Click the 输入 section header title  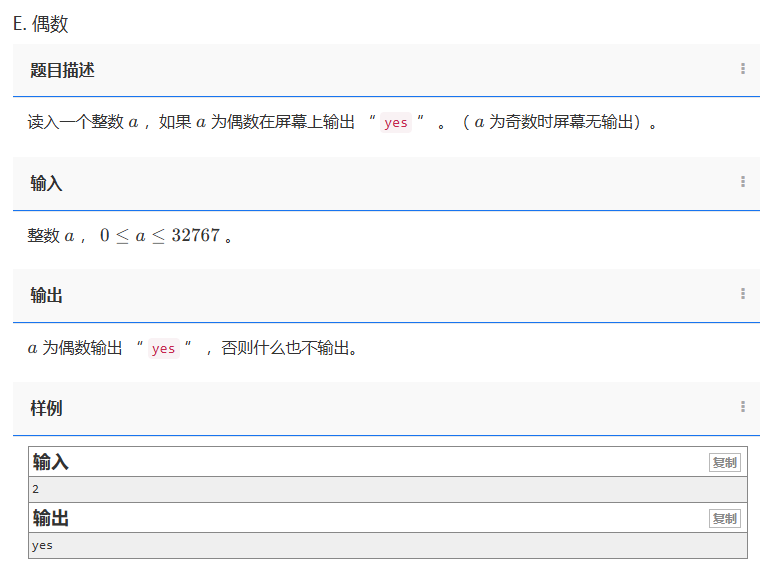tap(46, 183)
